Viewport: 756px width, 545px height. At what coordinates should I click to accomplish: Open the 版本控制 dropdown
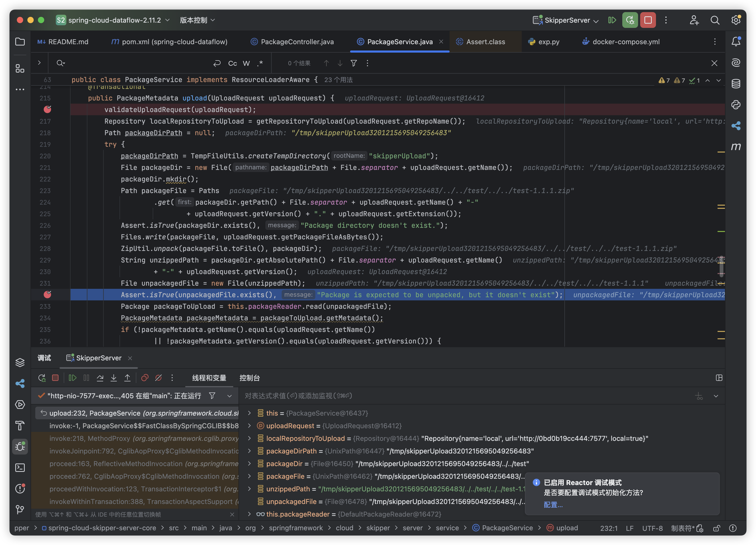coord(197,20)
